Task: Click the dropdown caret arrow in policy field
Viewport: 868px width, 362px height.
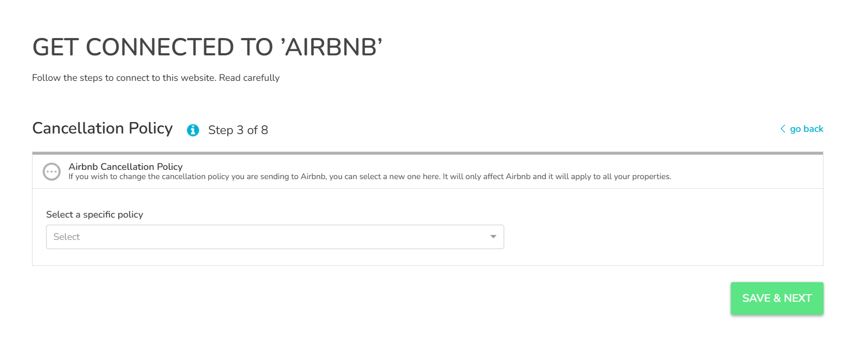Action: pos(493,237)
